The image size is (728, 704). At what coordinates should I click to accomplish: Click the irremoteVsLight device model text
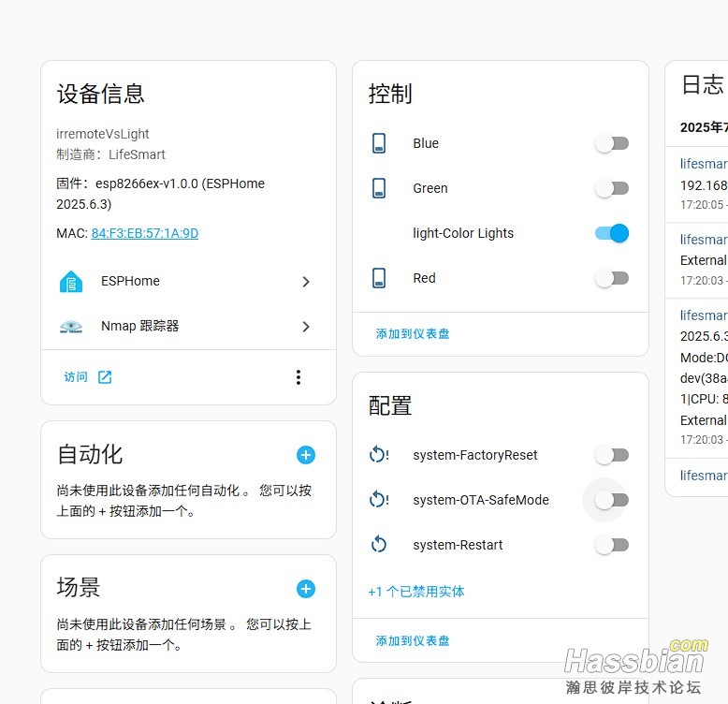[103, 134]
